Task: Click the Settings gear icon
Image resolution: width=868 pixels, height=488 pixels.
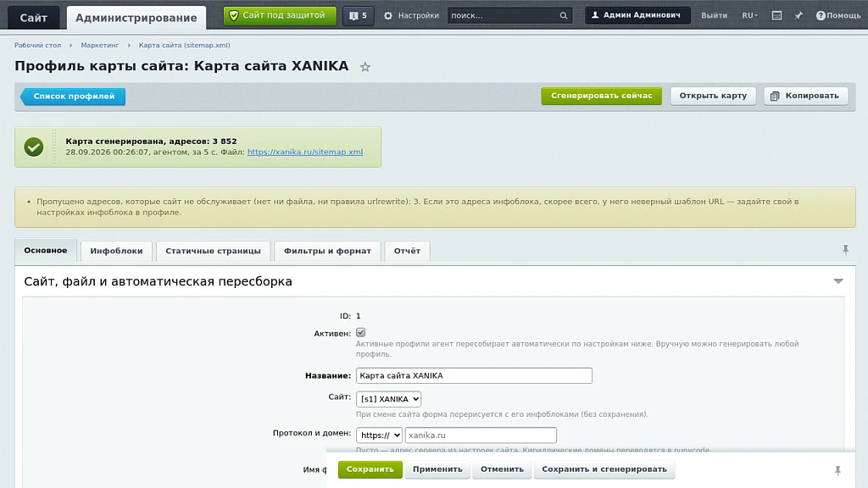Action: pyautogui.click(x=388, y=15)
